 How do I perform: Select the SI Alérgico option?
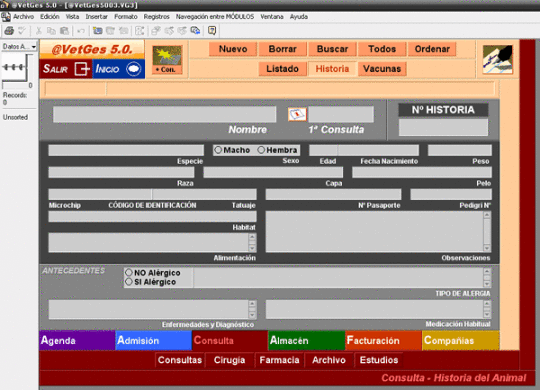[129, 282]
